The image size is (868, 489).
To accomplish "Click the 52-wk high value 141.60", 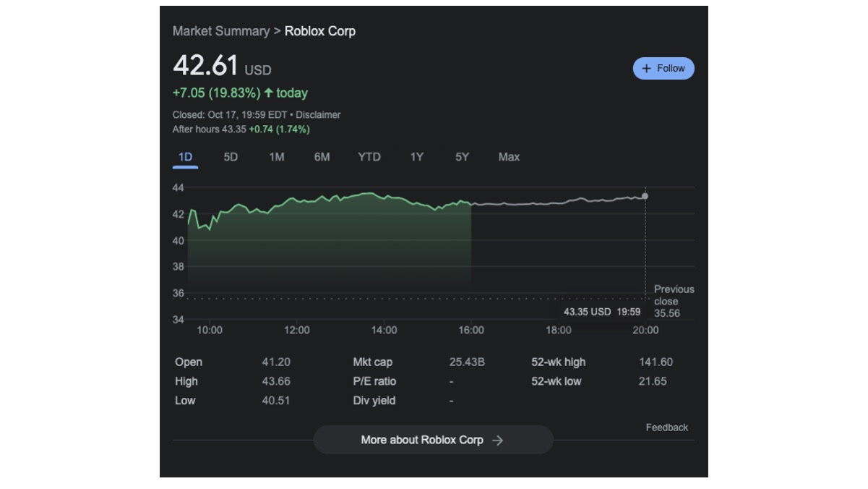I will tap(656, 362).
